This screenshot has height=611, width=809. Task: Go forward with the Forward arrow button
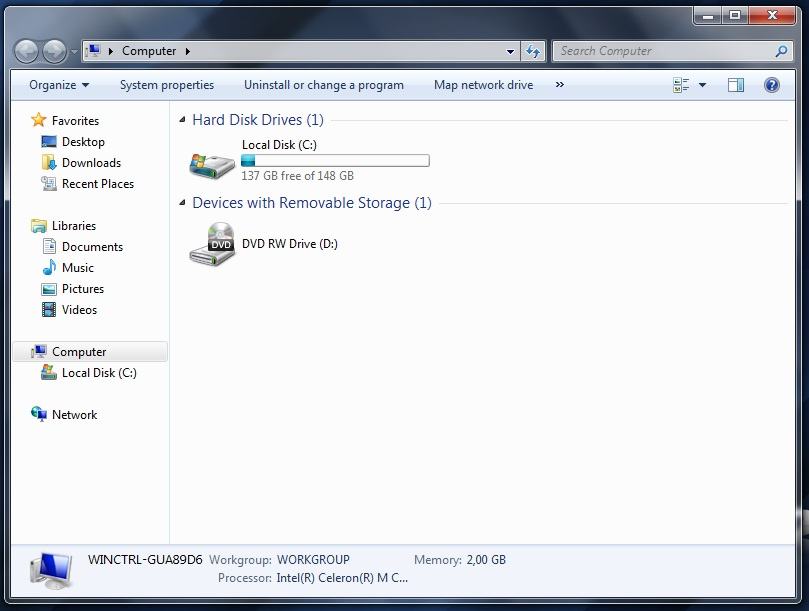tap(54, 52)
